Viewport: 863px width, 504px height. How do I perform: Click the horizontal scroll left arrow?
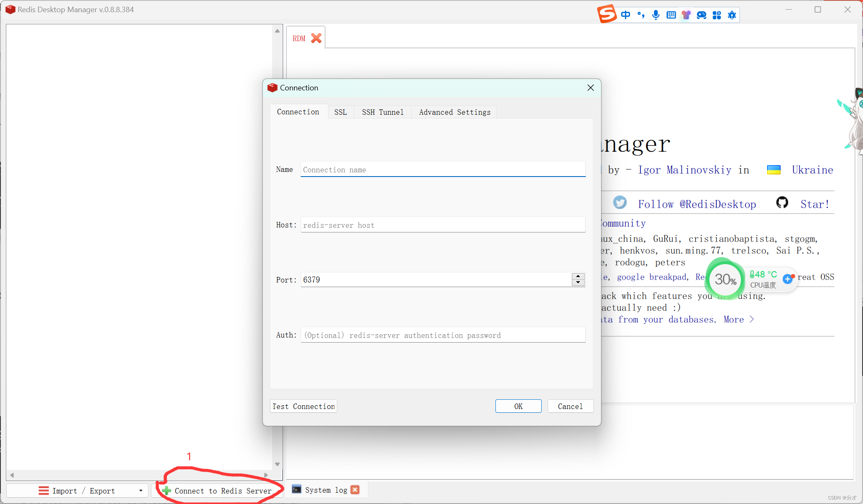coord(12,475)
